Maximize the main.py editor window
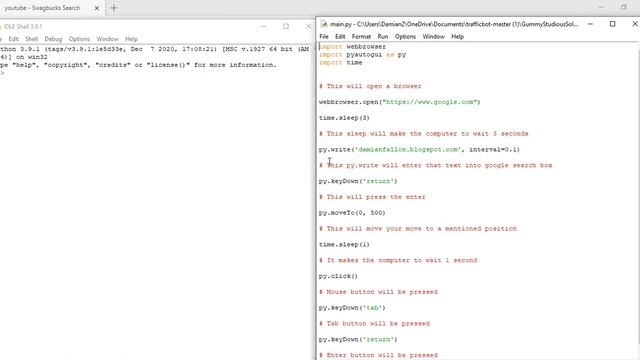 [612, 24]
